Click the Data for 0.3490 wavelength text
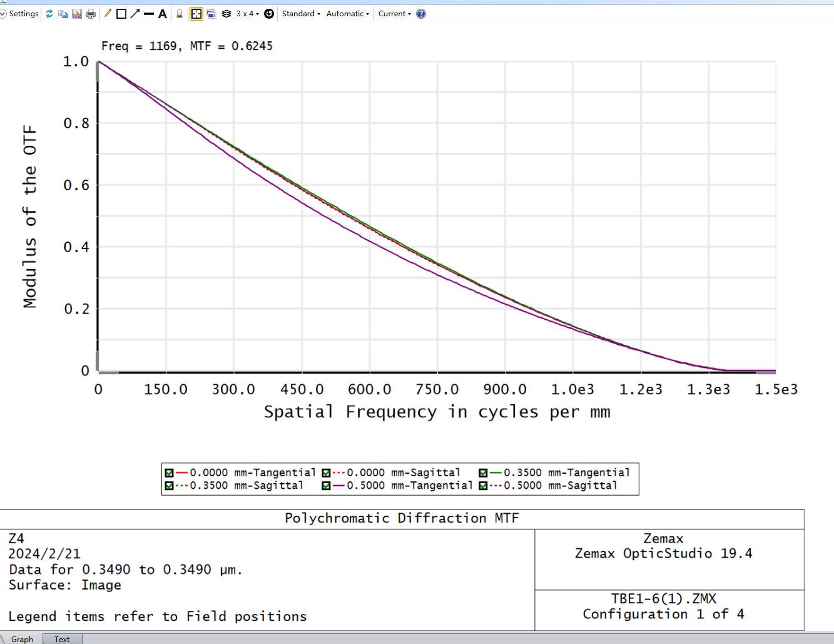This screenshot has height=644, width=834. pyautogui.click(x=125, y=570)
